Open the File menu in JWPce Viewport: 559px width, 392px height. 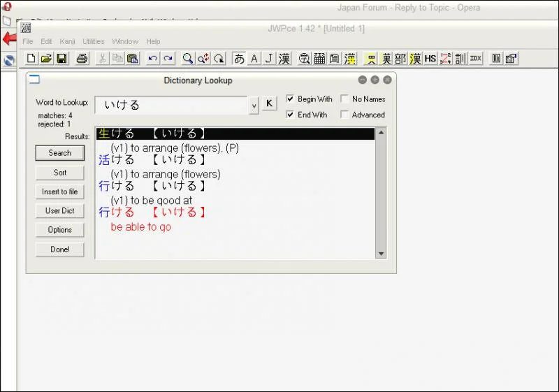[x=27, y=41]
